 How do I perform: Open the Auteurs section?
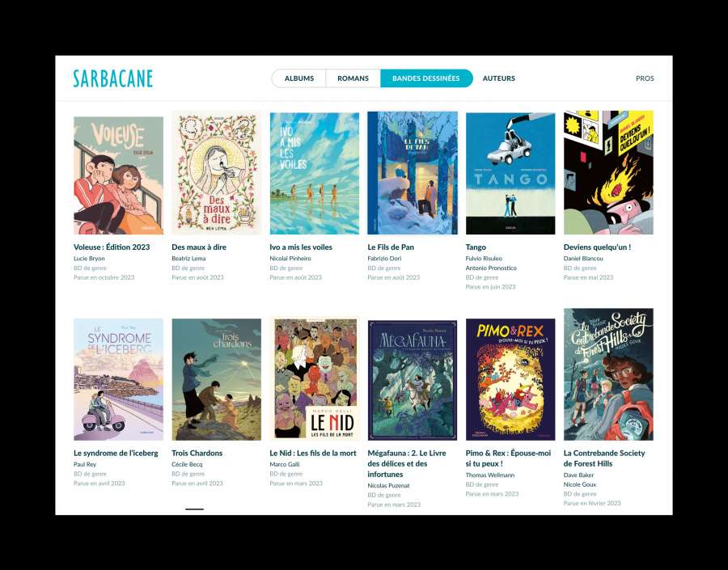[x=498, y=78]
